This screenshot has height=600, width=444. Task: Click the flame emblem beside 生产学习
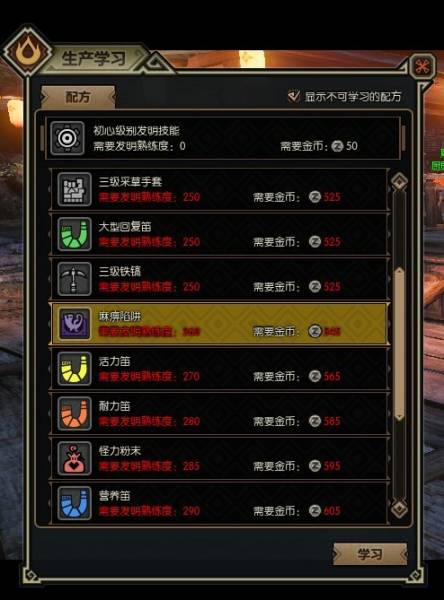(x=27, y=51)
